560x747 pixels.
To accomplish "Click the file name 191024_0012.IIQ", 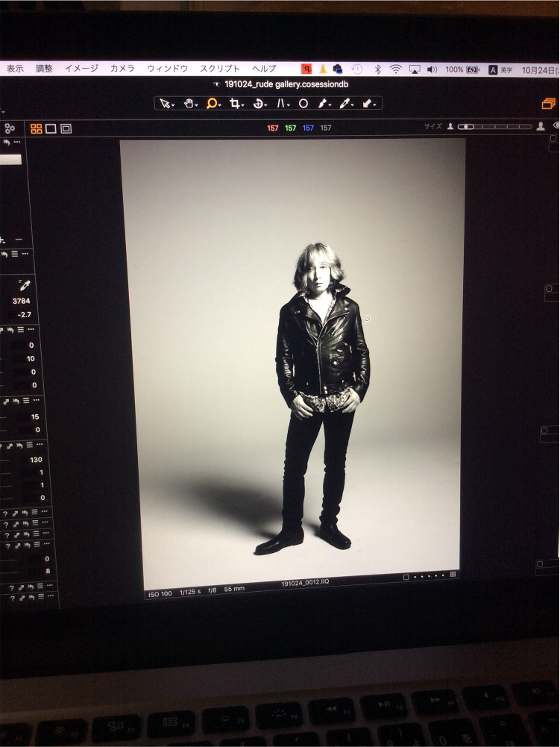I will pyautogui.click(x=305, y=583).
